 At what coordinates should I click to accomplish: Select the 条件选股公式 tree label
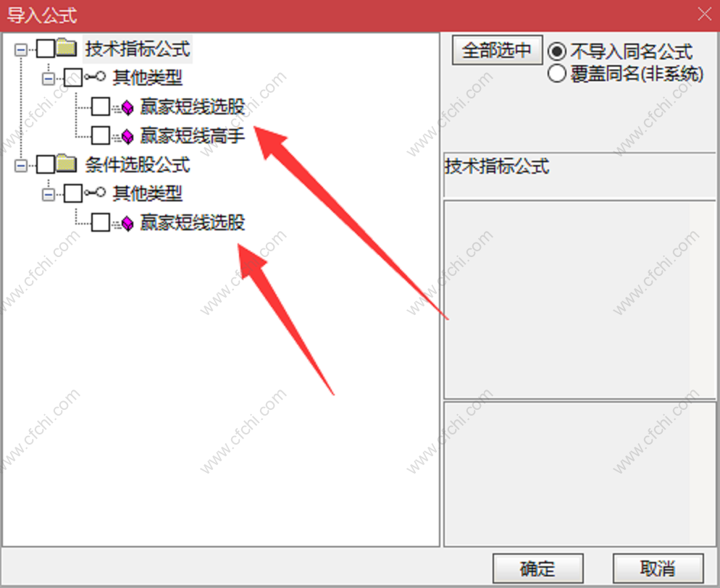coord(138,164)
